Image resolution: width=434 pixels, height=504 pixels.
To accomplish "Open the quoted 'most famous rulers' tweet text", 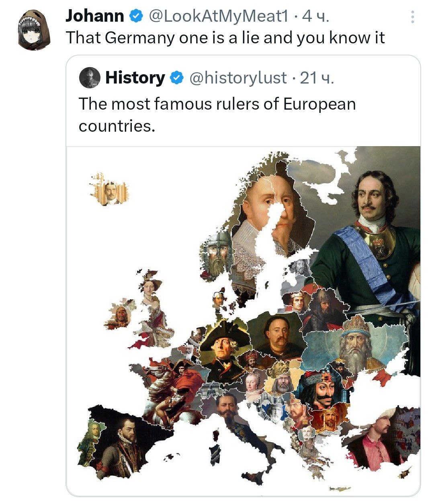I will 217,114.
